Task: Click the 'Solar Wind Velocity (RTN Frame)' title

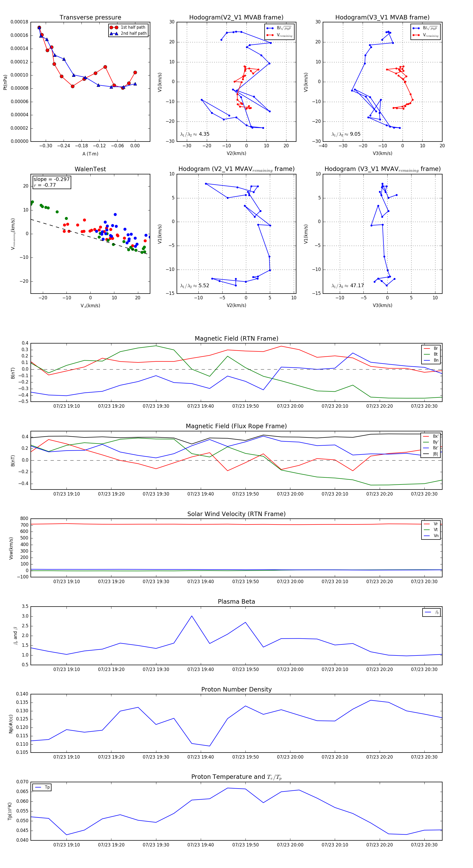Action: pos(236,514)
